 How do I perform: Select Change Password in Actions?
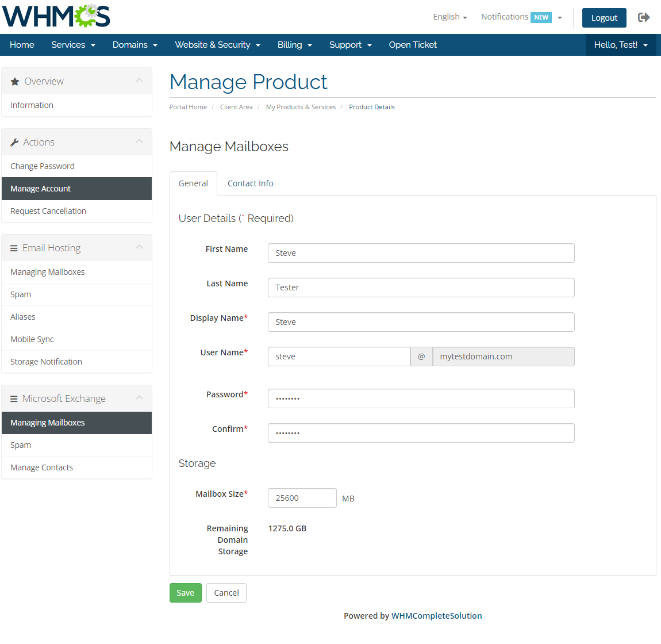(76, 166)
